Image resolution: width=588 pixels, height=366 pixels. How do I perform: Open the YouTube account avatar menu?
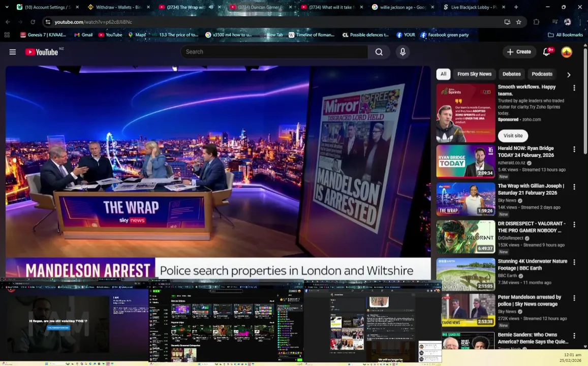(x=567, y=52)
